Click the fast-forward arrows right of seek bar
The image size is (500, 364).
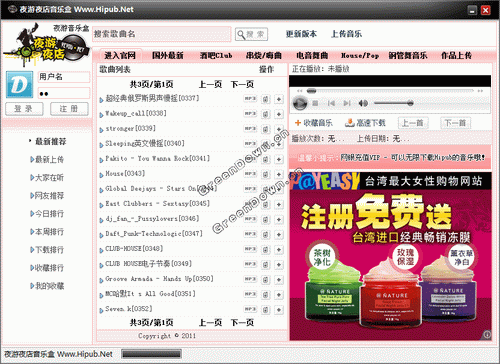coord(480,91)
